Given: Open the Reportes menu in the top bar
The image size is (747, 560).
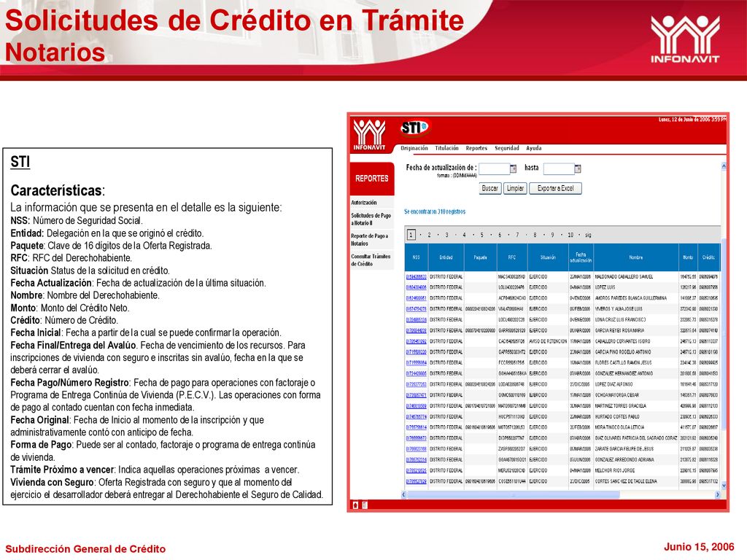Looking at the screenshot, I should click(x=476, y=148).
